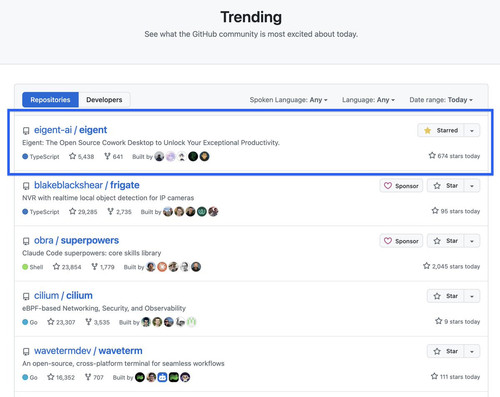The width and height of the screenshot is (500, 397).
Task: Open the eigent-ai / eigent repository link
Action: [x=70, y=130]
